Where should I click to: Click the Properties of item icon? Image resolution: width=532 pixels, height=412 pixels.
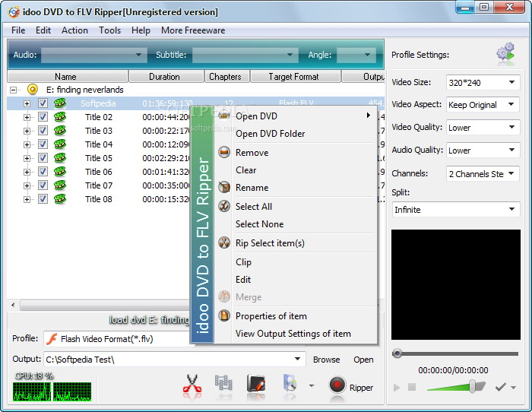click(x=224, y=315)
